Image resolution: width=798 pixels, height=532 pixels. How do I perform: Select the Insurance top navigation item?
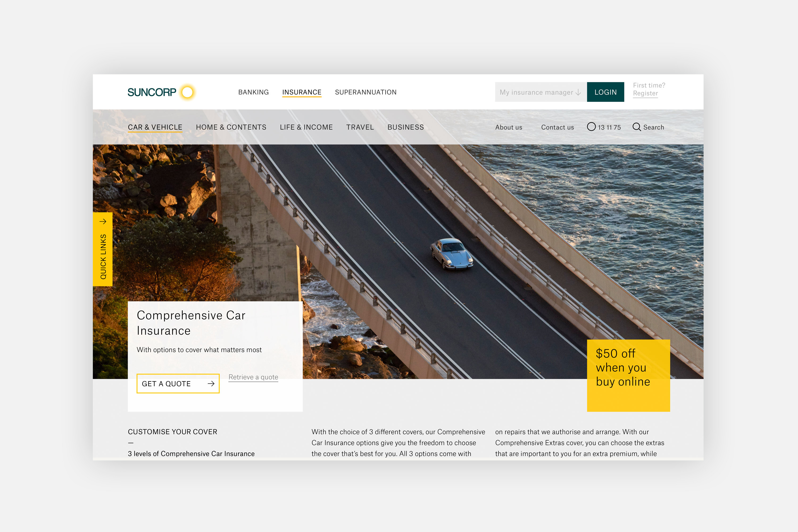302,92
